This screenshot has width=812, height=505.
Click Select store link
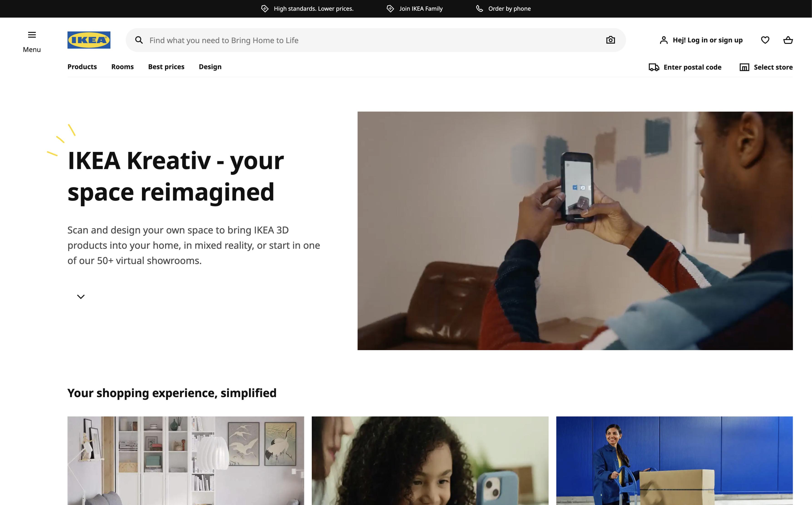[773, 67]
